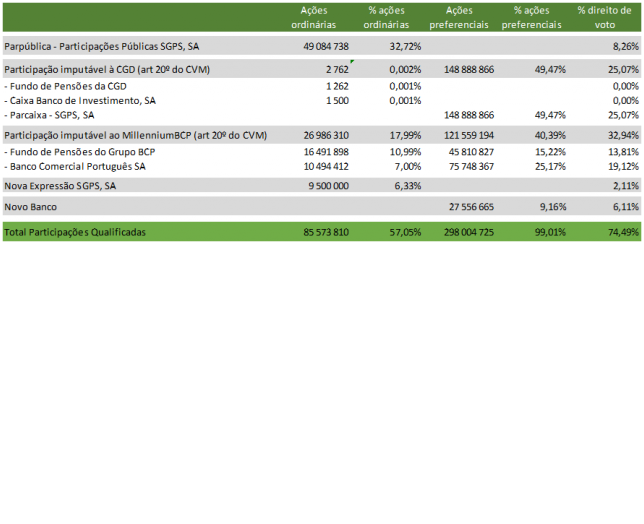Click the 'Novo Banco' row label
The image size is (644, 524).
pyautogui.click(x=30, y=207)
